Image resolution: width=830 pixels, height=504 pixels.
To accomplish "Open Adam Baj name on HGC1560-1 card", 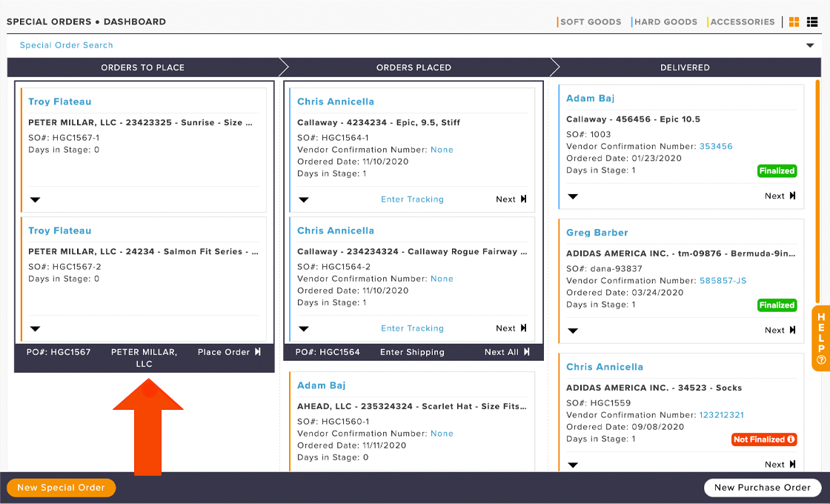I will (x=322, y=385).
